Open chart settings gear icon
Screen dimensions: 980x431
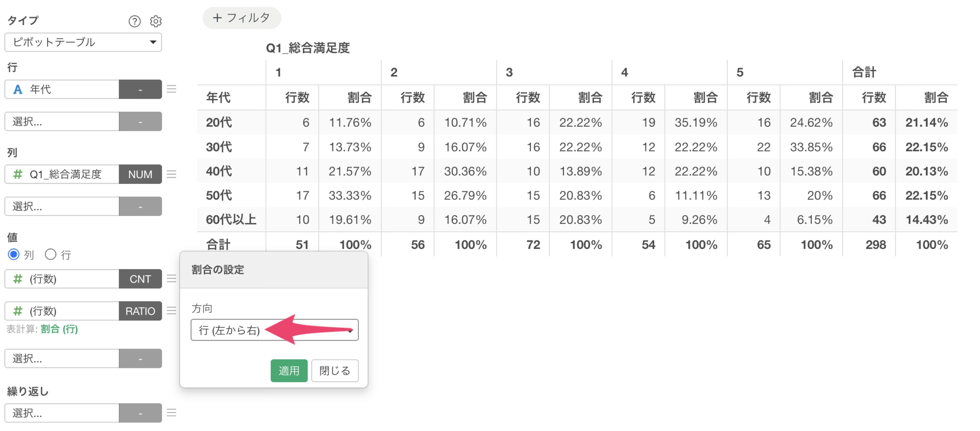[x=156, y=21]
